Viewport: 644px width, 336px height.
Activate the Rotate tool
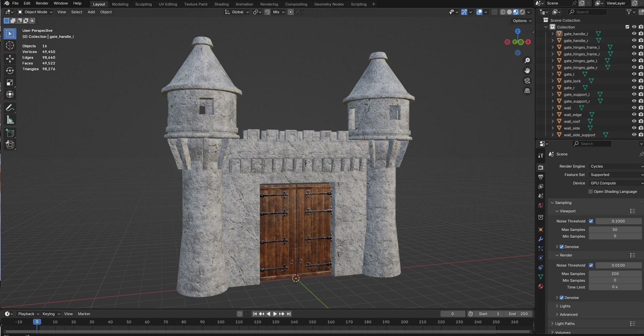[x=10, y=71]
